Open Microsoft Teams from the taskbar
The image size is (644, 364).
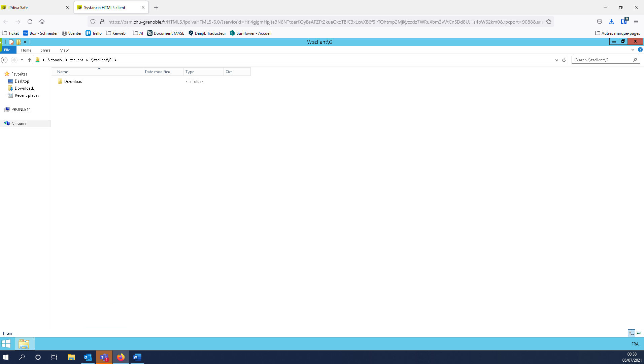tap(104, 357)
